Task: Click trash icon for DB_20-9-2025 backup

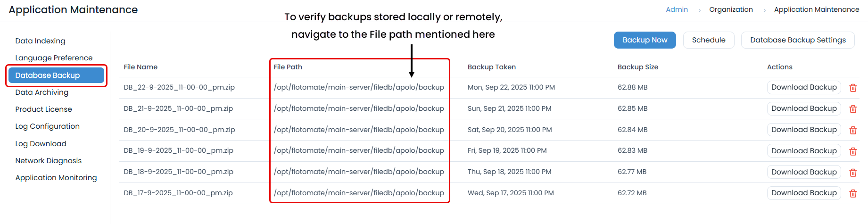Action: tap(853, 130)
